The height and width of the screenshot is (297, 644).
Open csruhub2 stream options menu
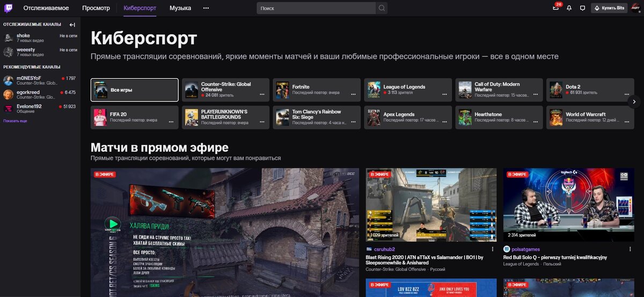click(493, 249)
